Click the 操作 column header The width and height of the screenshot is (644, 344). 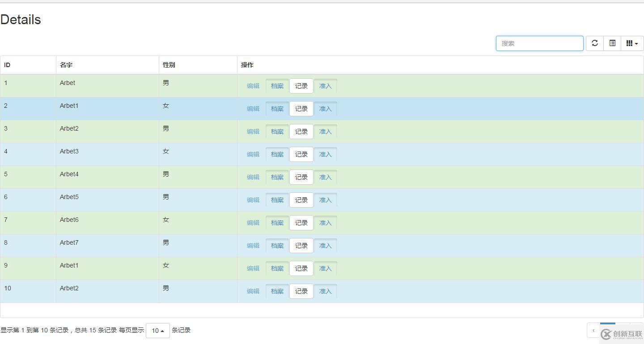440,65
